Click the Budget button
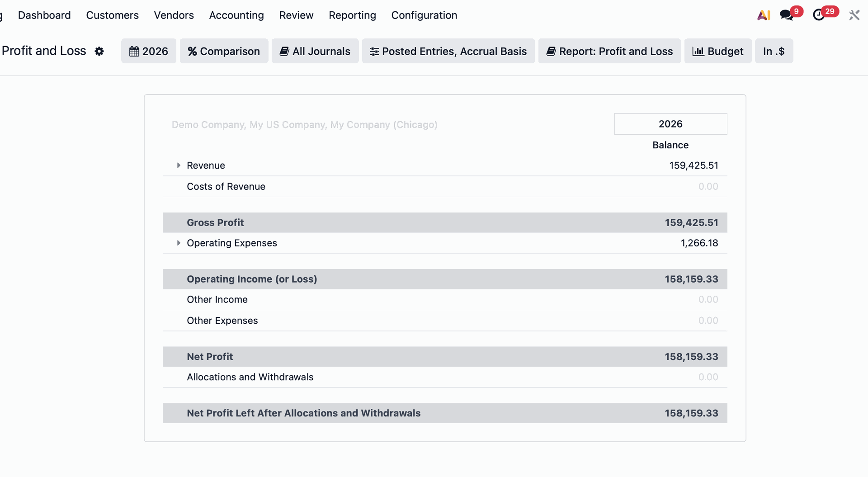The height and width of the screenshot is (477, 868). 717,51
